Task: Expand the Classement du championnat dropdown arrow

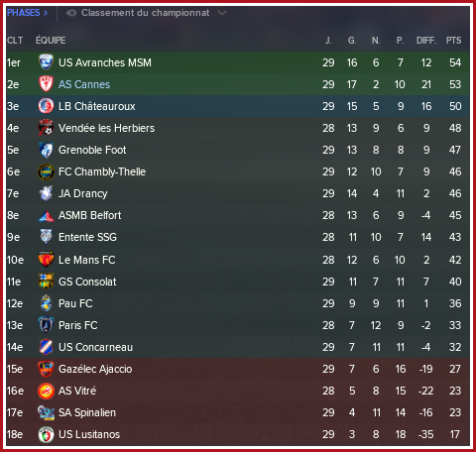Action: click(x=222, y=13)
